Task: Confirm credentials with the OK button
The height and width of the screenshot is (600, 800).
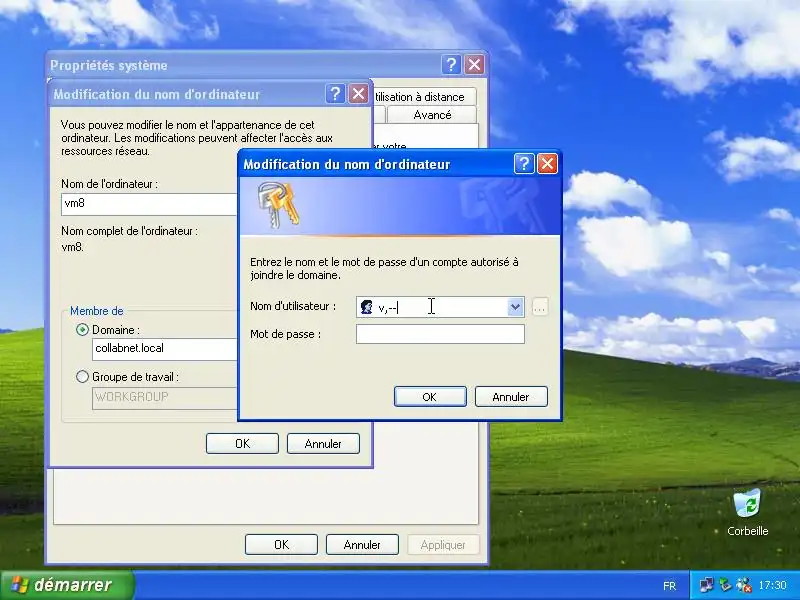Action: tap(430, 396)
